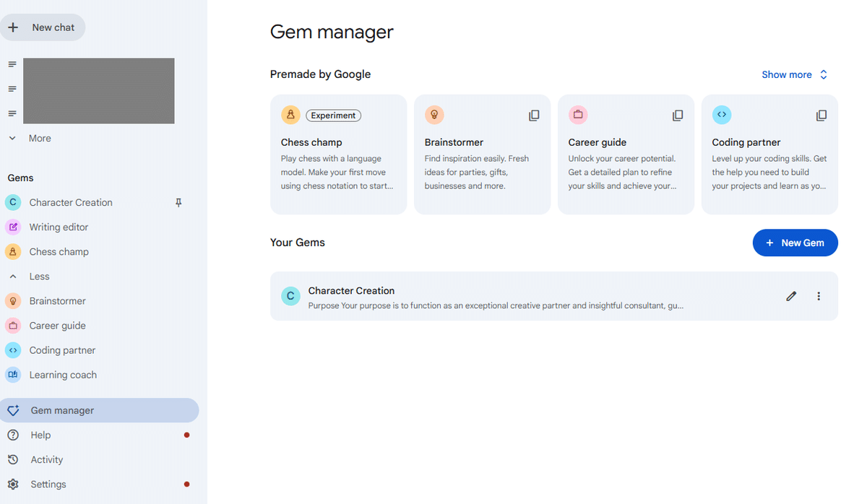Click the Coding partner card icon

pyautogui.click(x=721, y=115)
